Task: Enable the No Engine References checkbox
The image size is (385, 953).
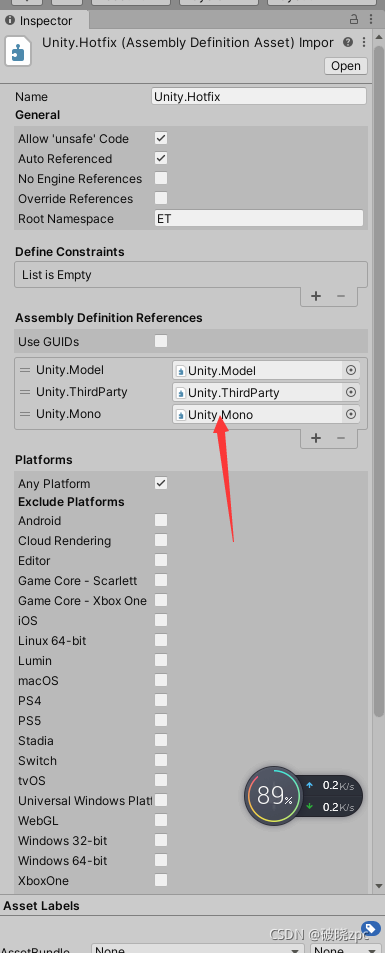Action: click(x=161, y=178)
